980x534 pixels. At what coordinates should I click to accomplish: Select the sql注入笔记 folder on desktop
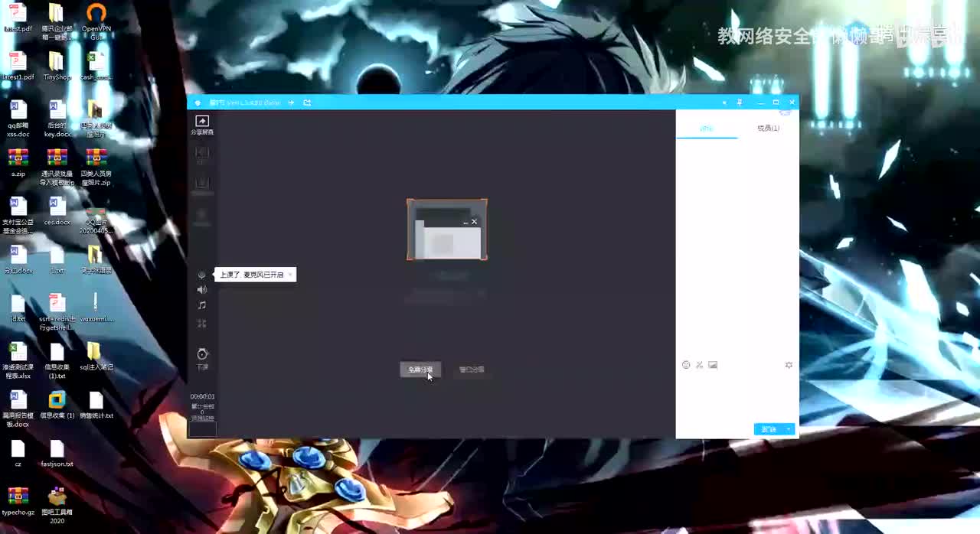tap(96, 357)
